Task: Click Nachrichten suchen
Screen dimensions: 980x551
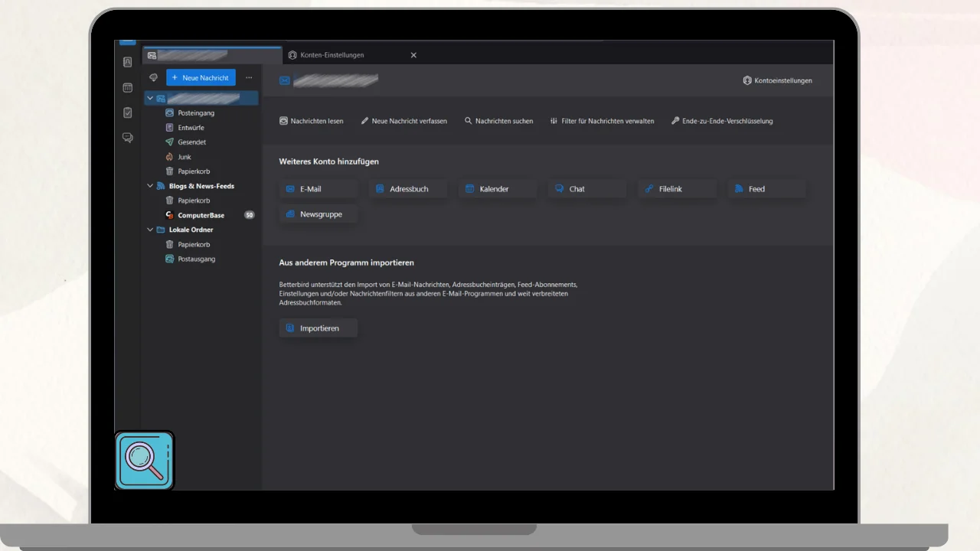Action: click(498, 121)
